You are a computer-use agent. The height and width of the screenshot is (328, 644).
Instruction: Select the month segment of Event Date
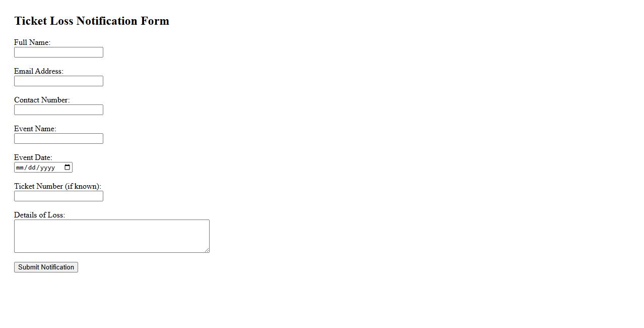pos(20,168)
